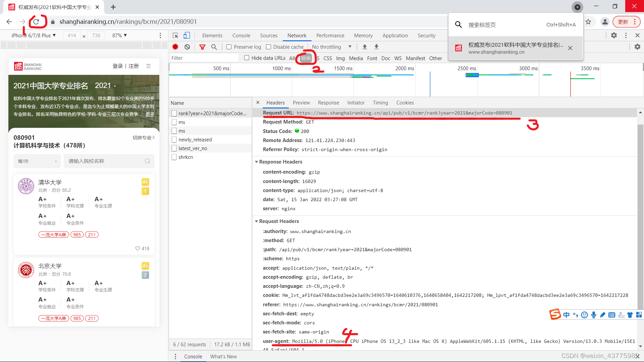Tick checkbox for latest_ver_no request row

pos(174,148)
